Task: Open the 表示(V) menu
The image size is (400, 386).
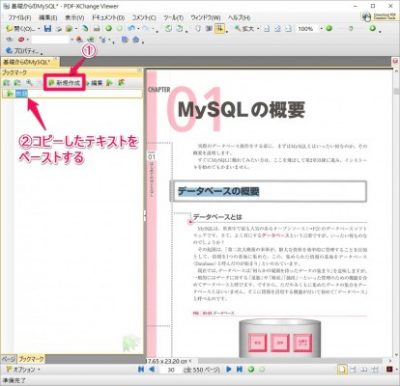Action: pyautogui.click(x=74, y=17)
